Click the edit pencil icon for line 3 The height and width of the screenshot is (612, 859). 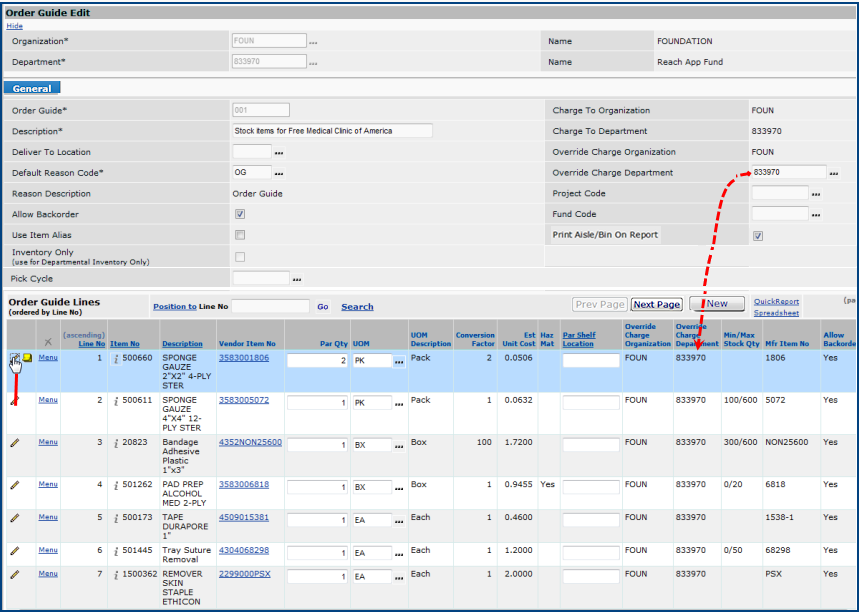(14, 442)
